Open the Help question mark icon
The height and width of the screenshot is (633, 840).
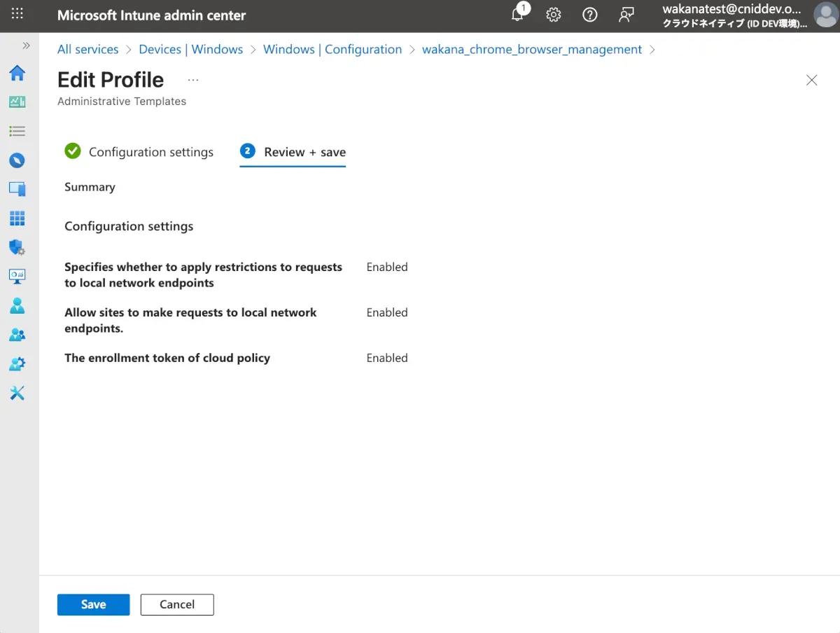[x=590, y=15]
